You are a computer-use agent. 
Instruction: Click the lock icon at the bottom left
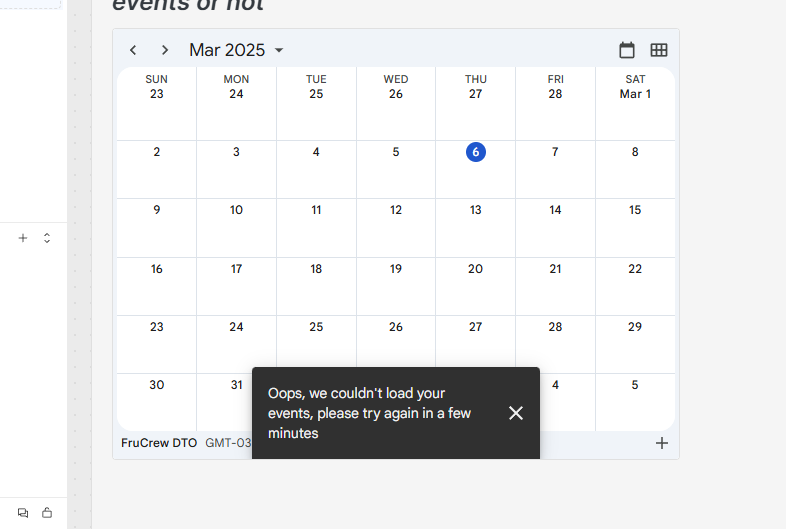click(x=47, y=512)
